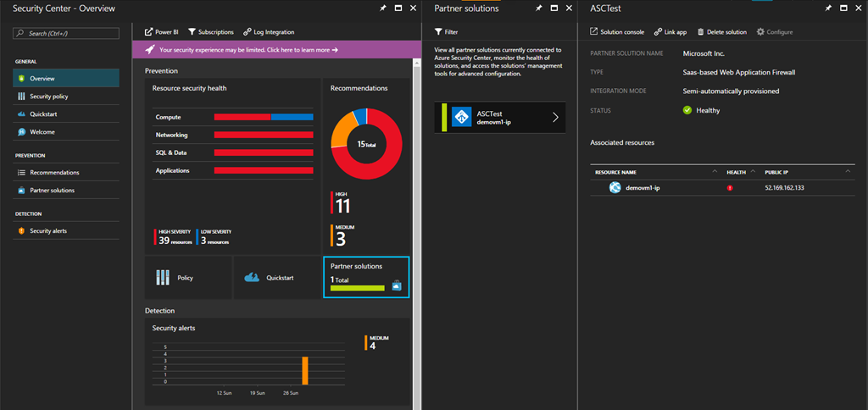Viewport: 868px width, 410px height.
Task: Select the Compute health bar
Action: point(264,117)
